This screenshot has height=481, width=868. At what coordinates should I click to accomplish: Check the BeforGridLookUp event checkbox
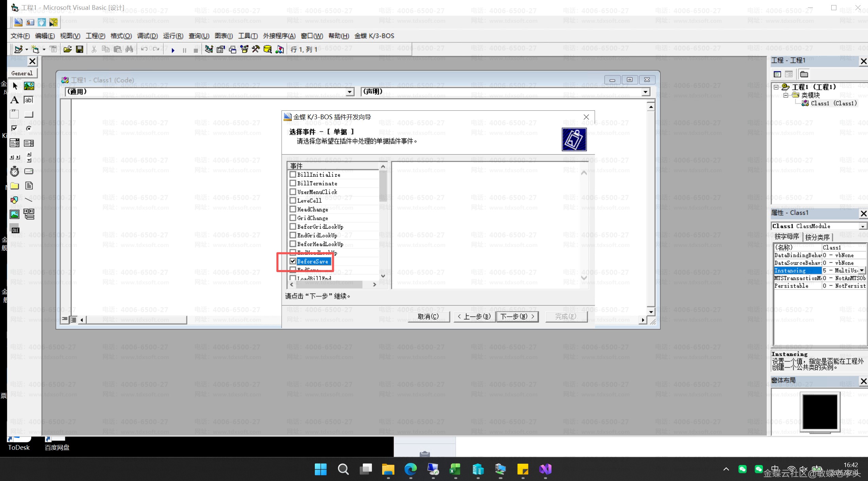pos(293,227)
